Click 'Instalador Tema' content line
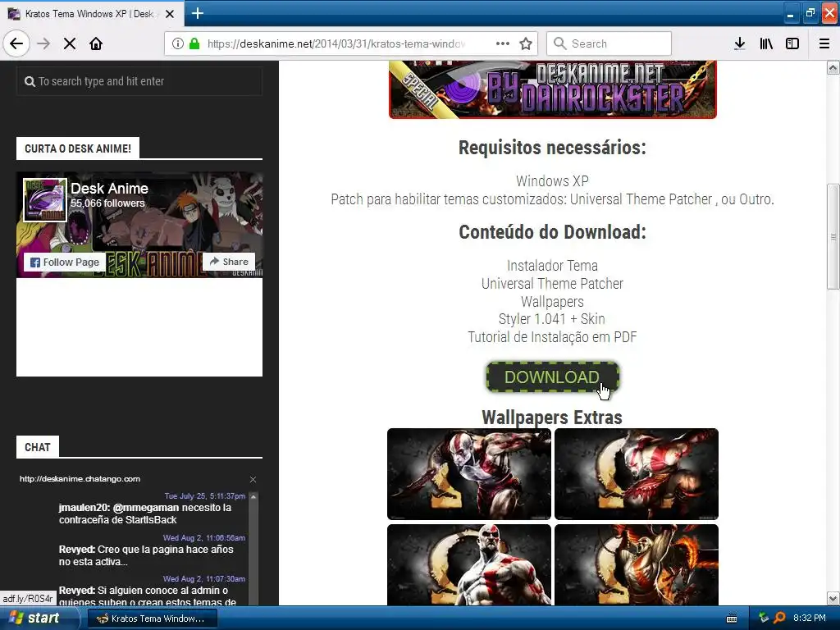 (x=552, y=266)
